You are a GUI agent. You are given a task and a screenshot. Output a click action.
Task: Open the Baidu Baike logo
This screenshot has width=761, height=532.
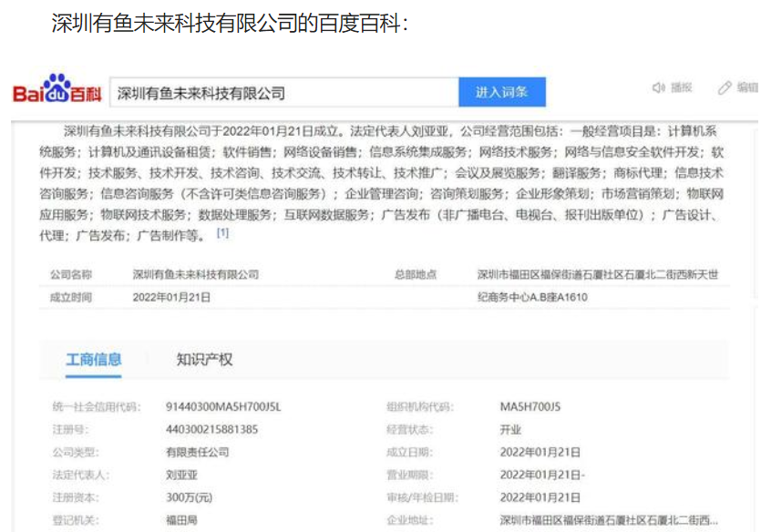click(57, 89)
